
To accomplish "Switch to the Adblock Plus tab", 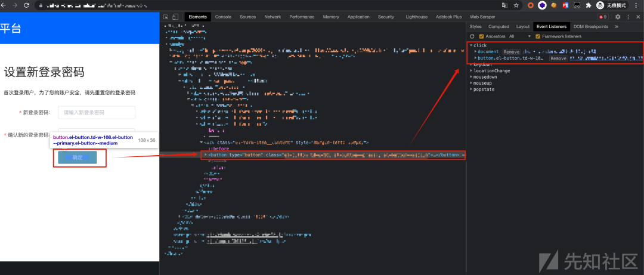I will (x=449, y=17).
